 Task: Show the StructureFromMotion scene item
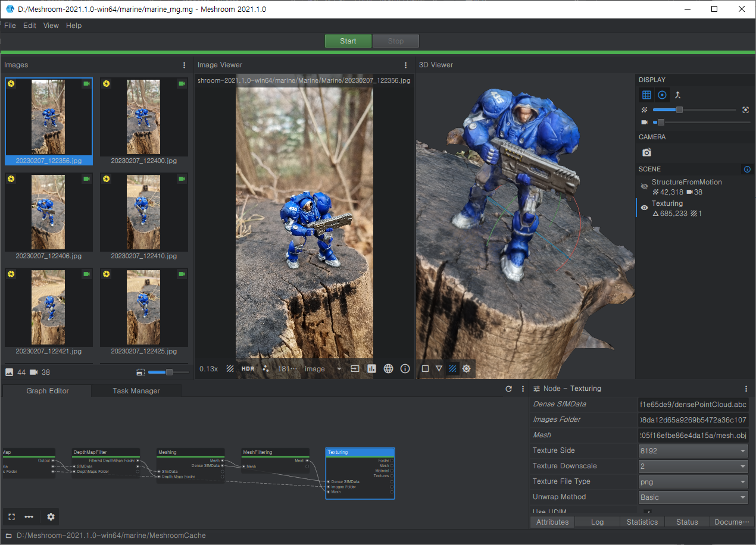pos(643,187)
